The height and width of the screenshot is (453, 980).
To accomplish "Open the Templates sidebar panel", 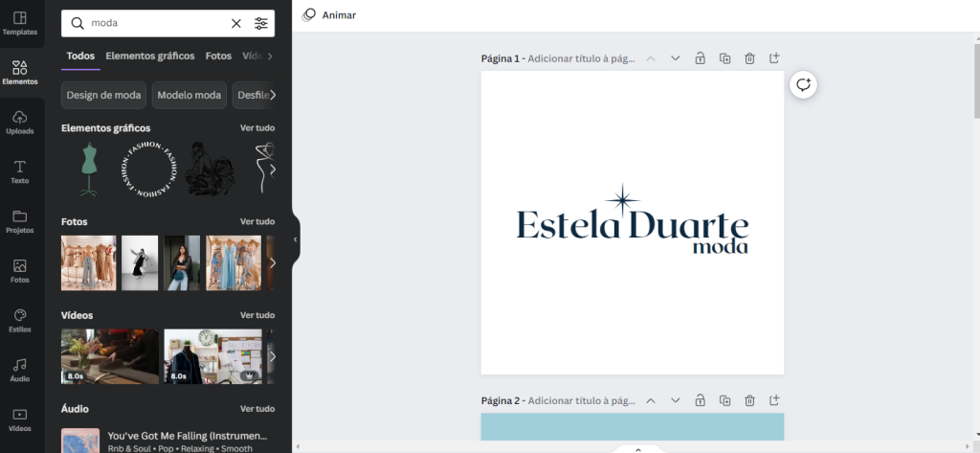I will (x=20, y=23).
